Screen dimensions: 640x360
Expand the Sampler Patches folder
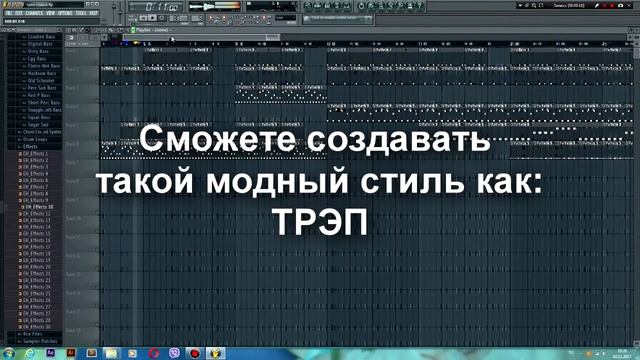pyautogui.click(x=40, y=341)
